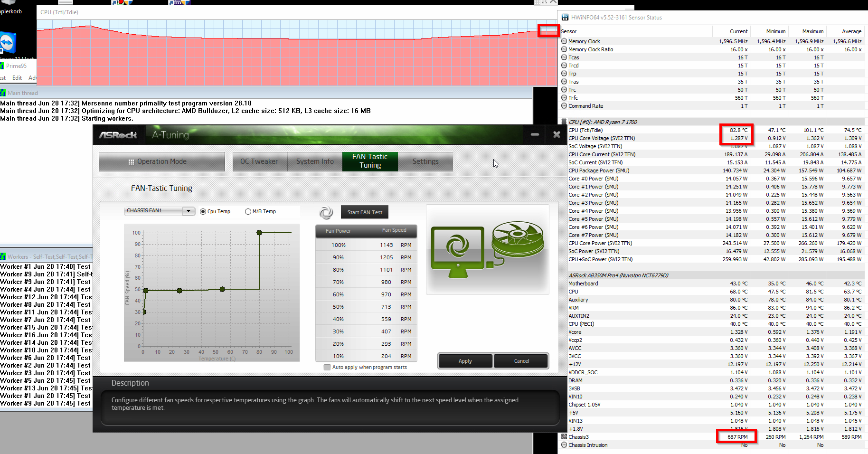Viewport: 868px width, 454px height.
Task: Select the 10% fan power row showing 204 RPM
Action: point(366,356)
